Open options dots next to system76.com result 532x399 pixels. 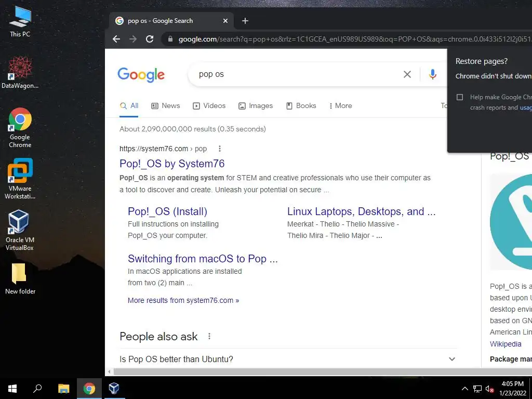tap(220, 149)
